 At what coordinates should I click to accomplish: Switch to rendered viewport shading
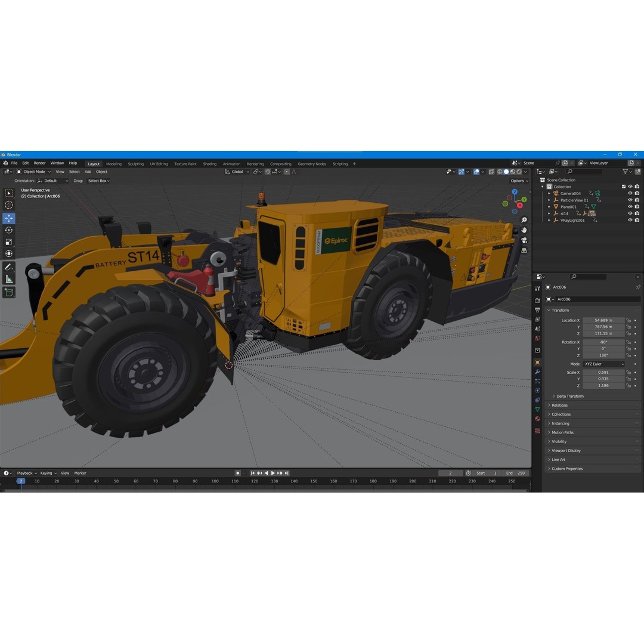(x=519, y=172)
